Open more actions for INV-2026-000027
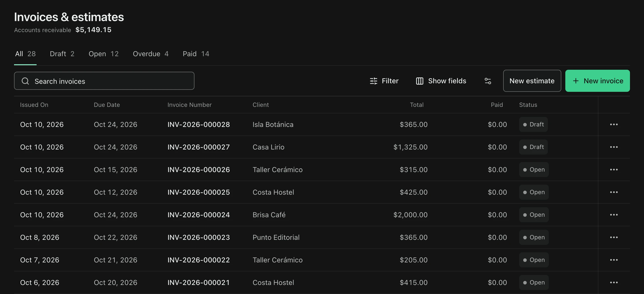The image size is (644, 294). [614, 147]
